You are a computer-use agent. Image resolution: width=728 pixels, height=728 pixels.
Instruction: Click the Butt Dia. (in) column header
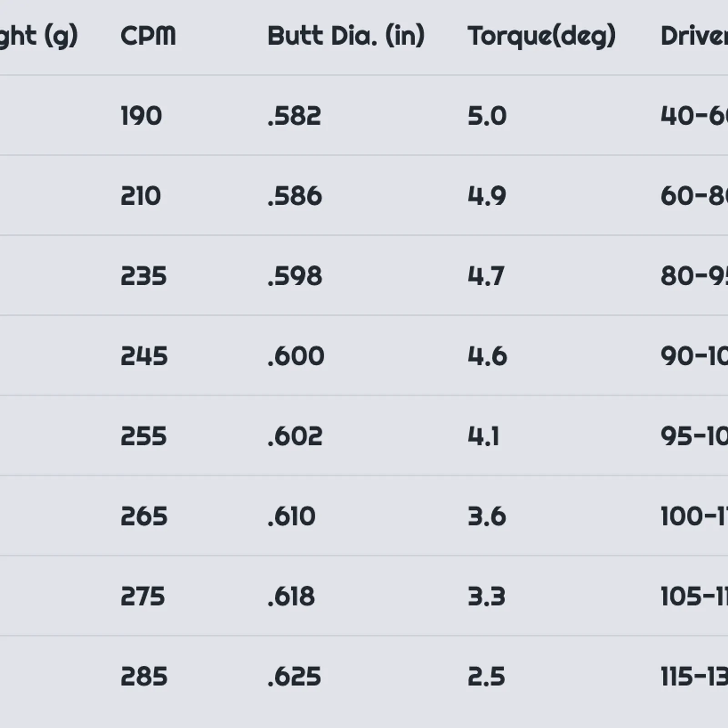coord(346,36)
